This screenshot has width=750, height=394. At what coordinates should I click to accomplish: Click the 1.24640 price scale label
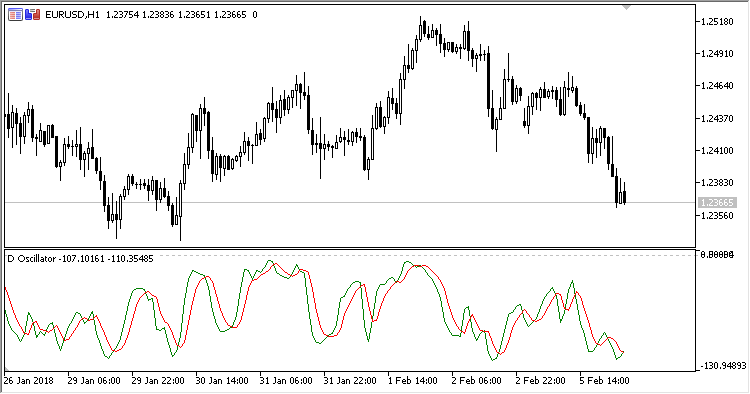click(x=717, y=86)
